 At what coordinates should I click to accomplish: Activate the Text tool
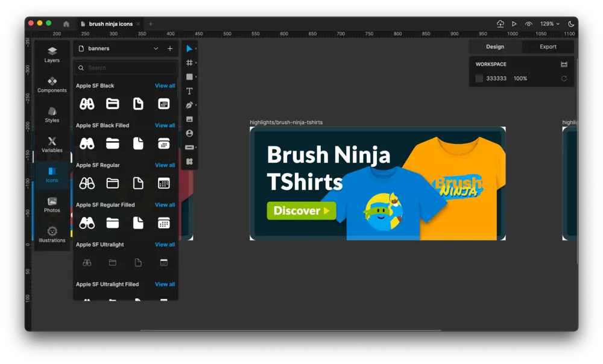tap(189, 90)
